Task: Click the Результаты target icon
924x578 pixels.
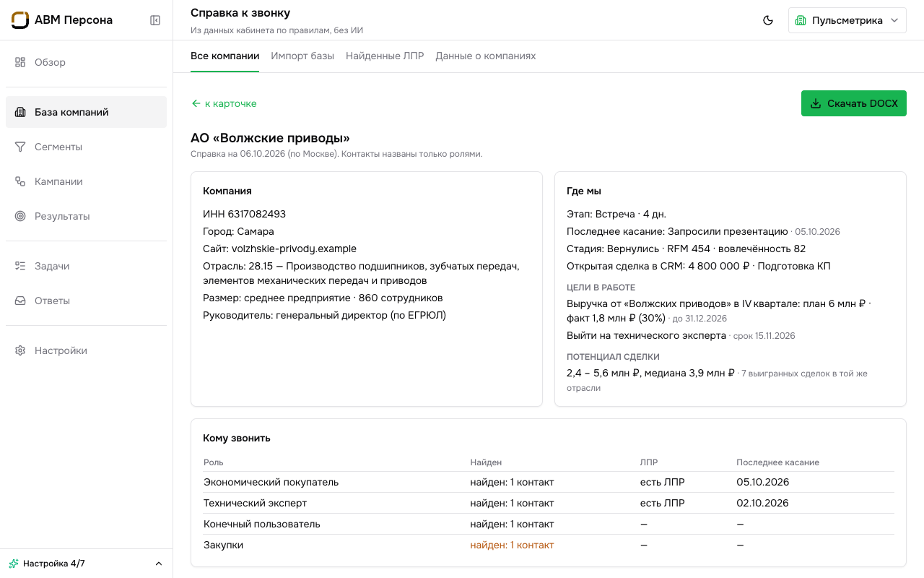Action: click(x=20, y=216)
